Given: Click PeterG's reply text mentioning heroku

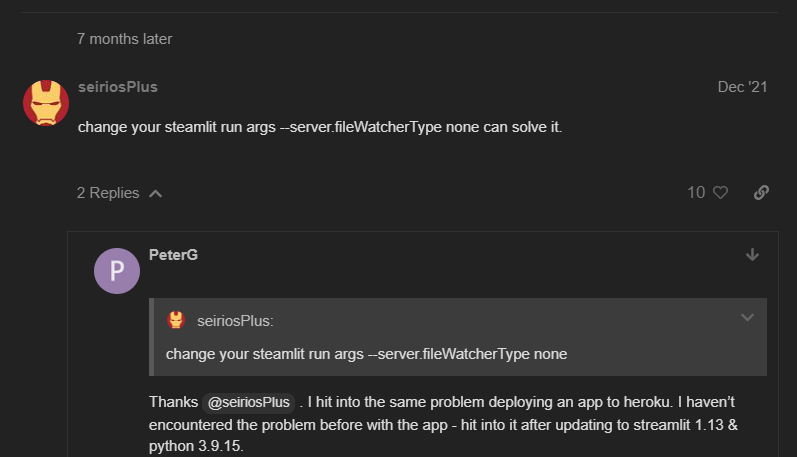Looking at the screenshot, I should 443,424.
